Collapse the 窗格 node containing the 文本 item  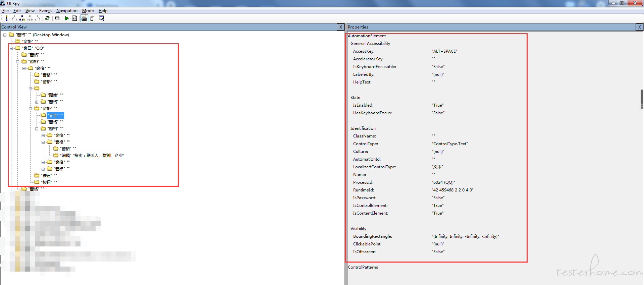[x=31, y=109]
